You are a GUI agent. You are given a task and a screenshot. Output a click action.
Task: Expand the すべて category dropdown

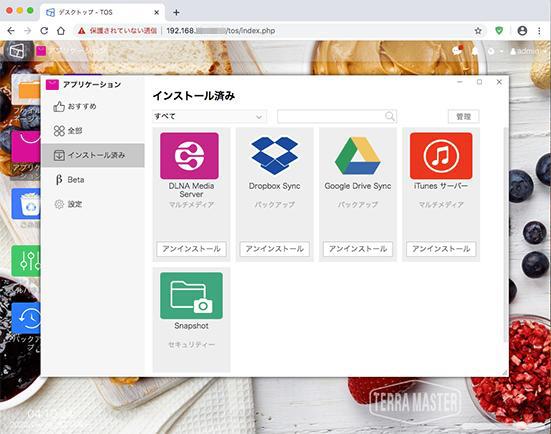pos(209,116)
